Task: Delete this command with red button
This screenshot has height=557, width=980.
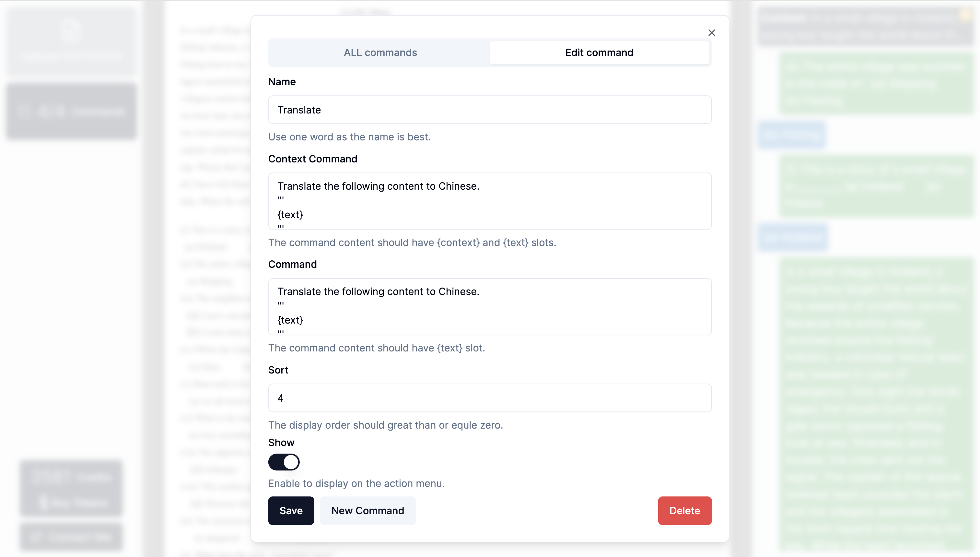Action: click(x=684, y=510)
